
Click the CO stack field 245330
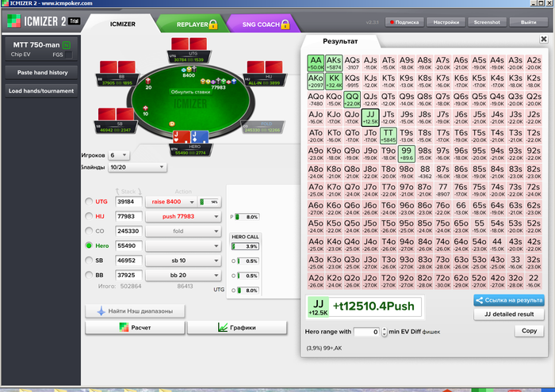pyautogui.click(x=128, y=230)
